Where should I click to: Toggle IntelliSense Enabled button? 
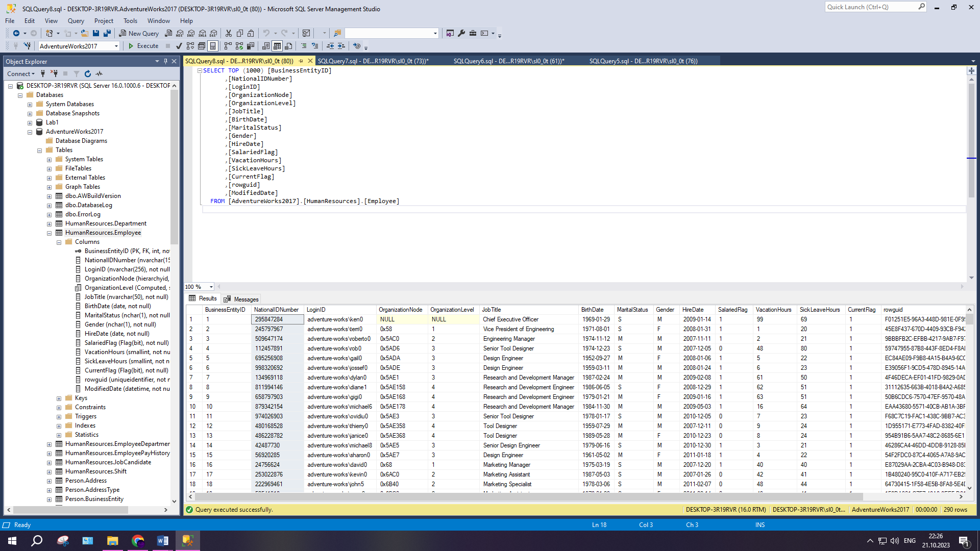(x=213, y=46)
